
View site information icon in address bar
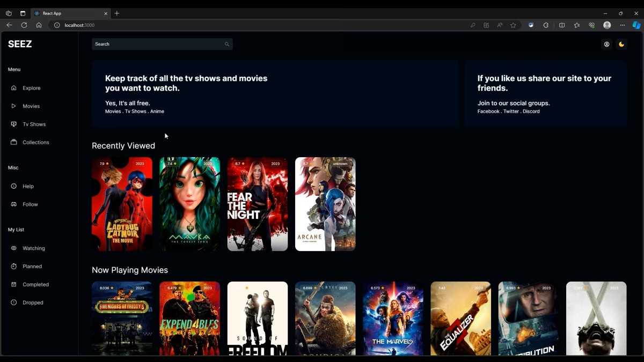coord(57,25)
